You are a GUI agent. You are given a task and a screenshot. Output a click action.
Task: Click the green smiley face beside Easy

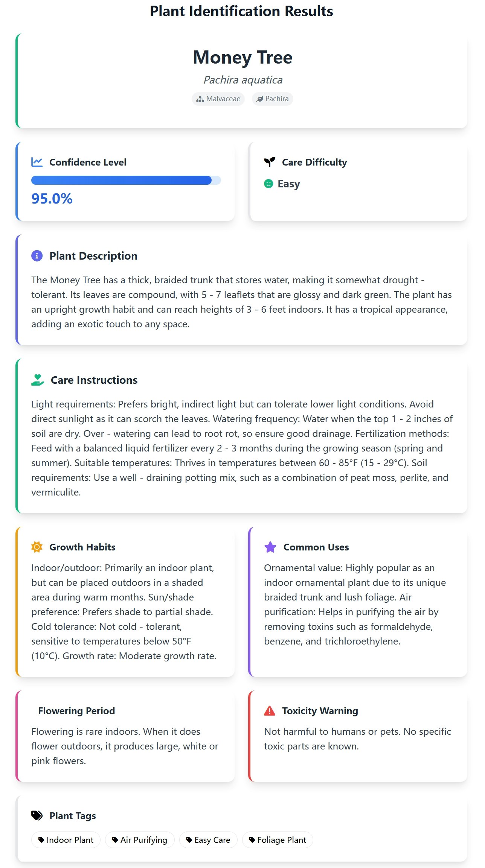click(x=268, y=184)
